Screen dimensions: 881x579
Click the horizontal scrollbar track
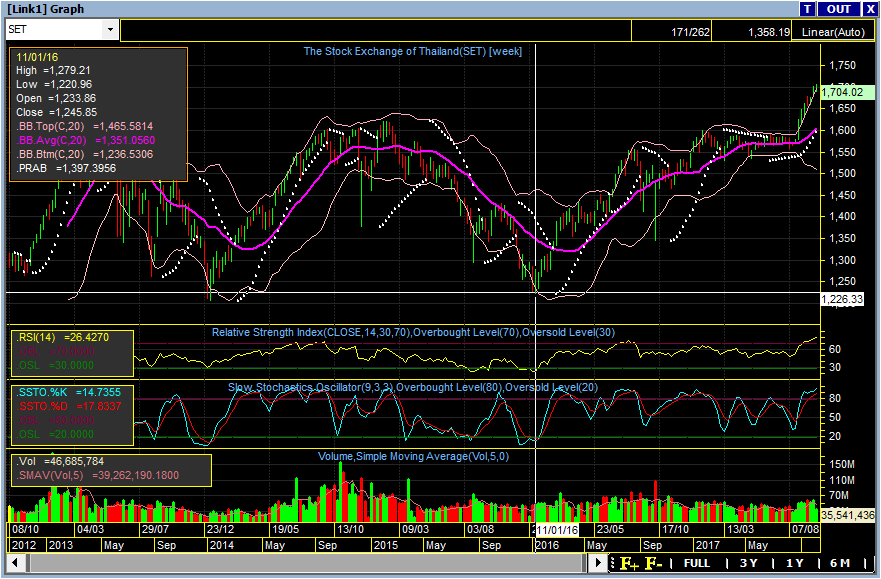pyautogui.click(x=300, y=564)
